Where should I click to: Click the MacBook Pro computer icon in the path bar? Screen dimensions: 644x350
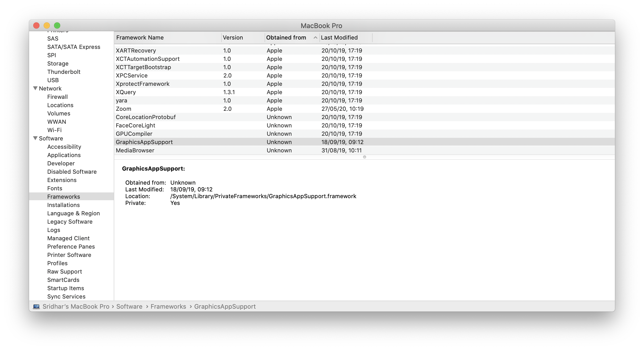(x=36, y=307)
